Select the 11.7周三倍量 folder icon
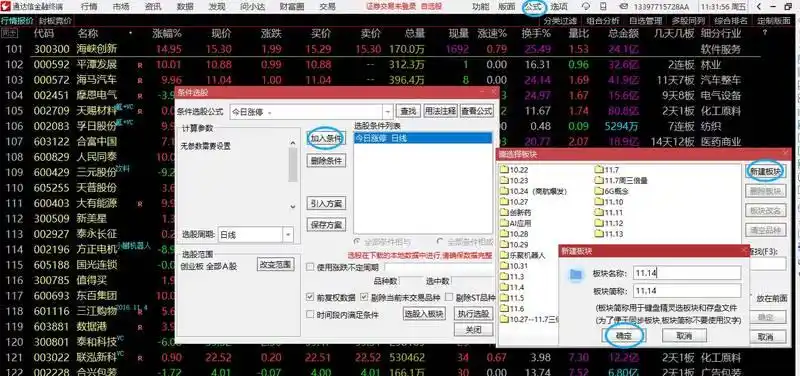Image resolution: width=800 pixels, height=376 pixels. click(x=599, y=181)
